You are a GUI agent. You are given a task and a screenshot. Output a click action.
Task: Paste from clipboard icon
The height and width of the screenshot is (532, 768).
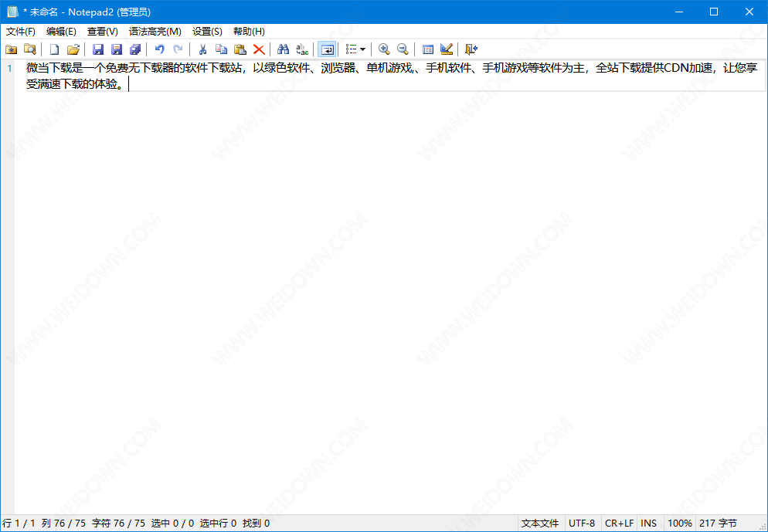240,49
